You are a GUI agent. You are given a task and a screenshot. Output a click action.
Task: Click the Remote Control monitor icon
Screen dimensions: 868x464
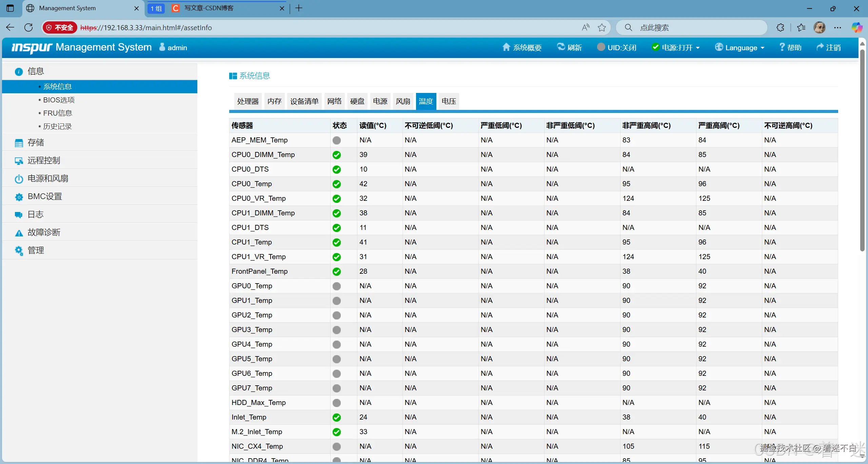[19, 161]
